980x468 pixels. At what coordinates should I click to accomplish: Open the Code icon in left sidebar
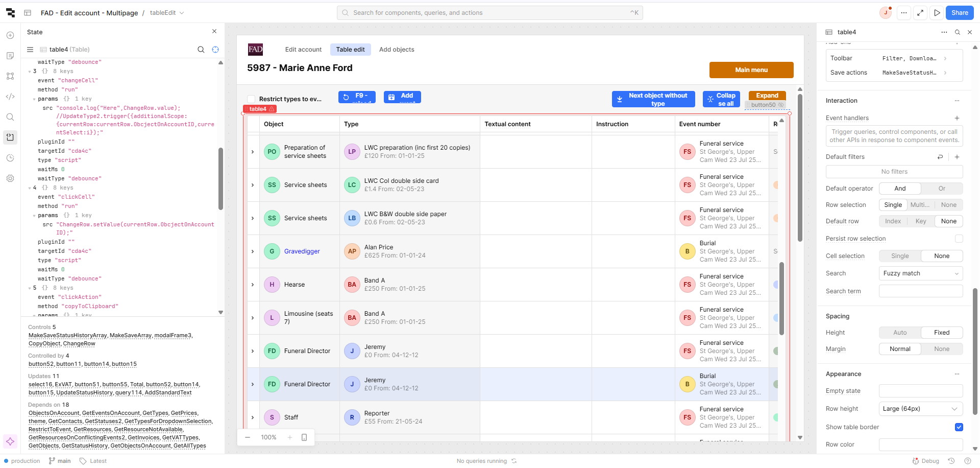(x=10, y=97)
